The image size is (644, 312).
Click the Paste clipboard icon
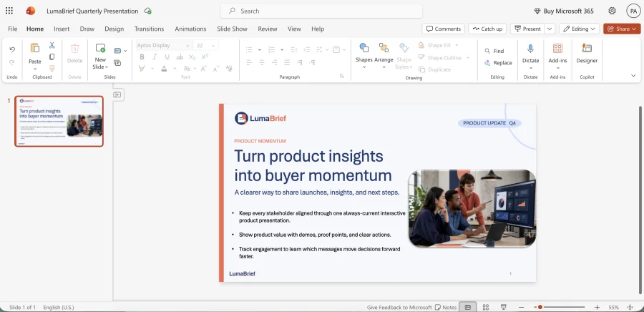(x=35, y=49)
